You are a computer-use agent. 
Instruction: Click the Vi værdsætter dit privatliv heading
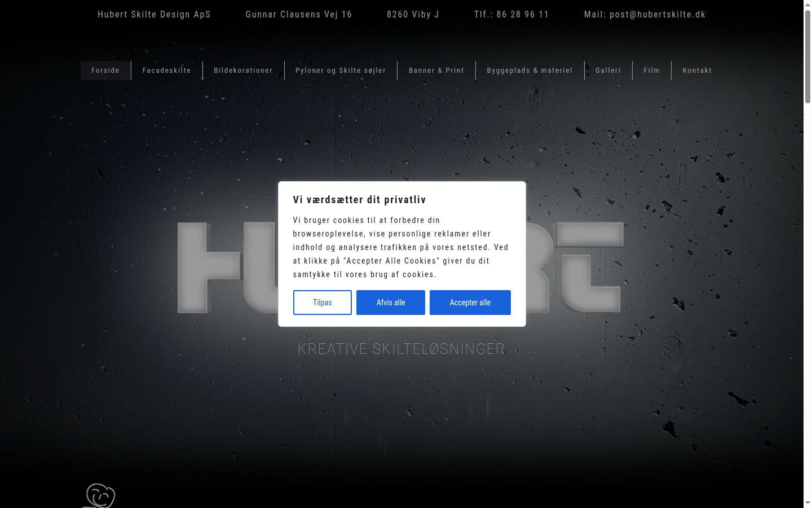(x=359, y=200)
